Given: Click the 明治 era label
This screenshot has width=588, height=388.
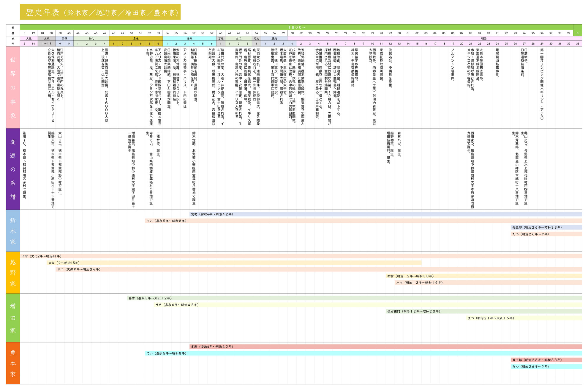Looking at the screenshot, I should pos(484,38).
